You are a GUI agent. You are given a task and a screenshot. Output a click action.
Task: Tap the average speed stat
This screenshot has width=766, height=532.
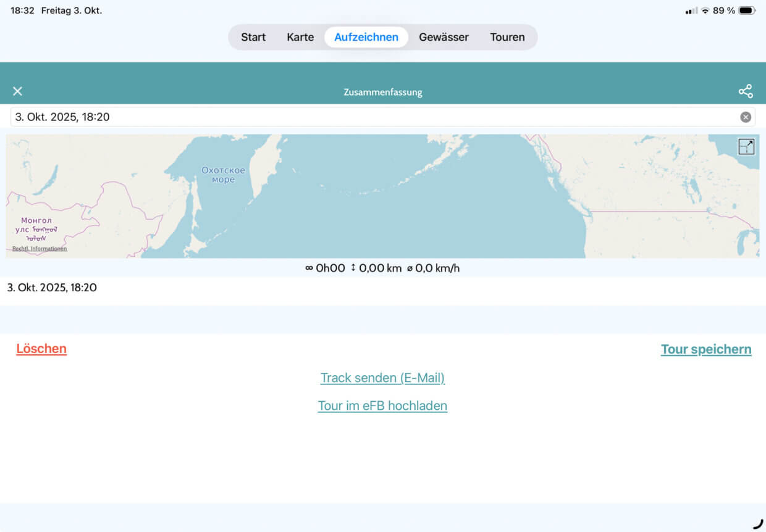(433, 268)
